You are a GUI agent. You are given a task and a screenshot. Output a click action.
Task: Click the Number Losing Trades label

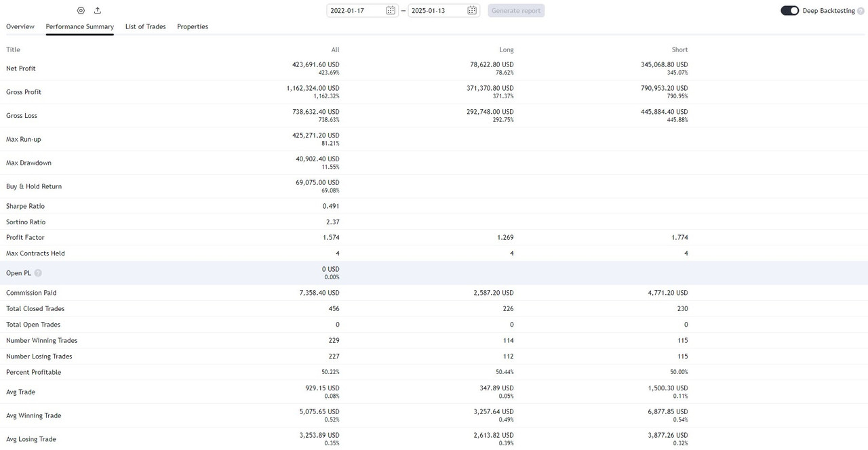(39, 356)
